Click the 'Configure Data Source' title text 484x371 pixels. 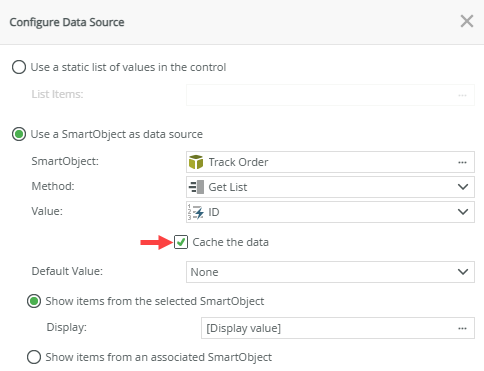pyautogui.click(x=67, y=22)
